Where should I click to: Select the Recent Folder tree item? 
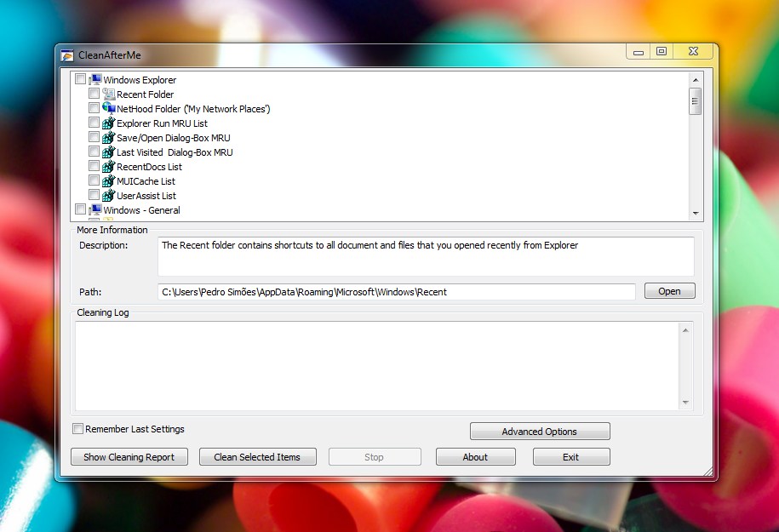pyautogui.click(x=145, y=94)
